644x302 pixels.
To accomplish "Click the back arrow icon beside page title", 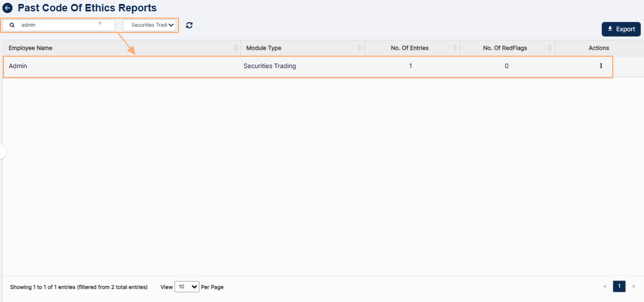I will 7,9.
